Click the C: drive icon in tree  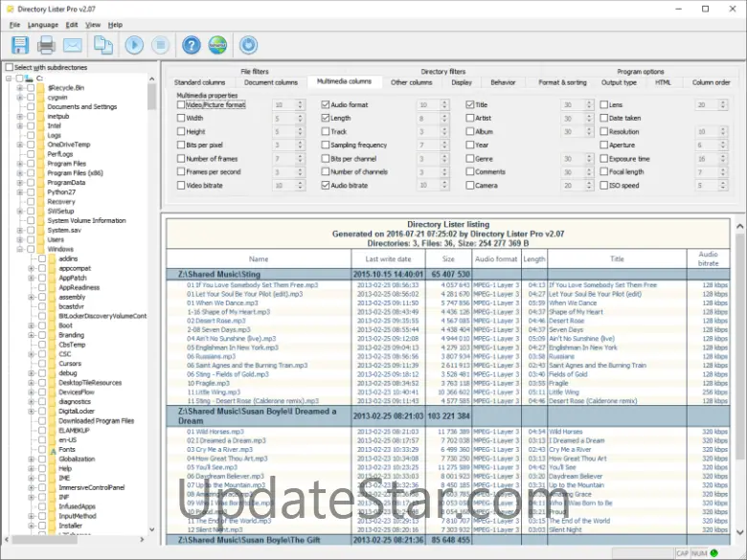tap(29, 78)
